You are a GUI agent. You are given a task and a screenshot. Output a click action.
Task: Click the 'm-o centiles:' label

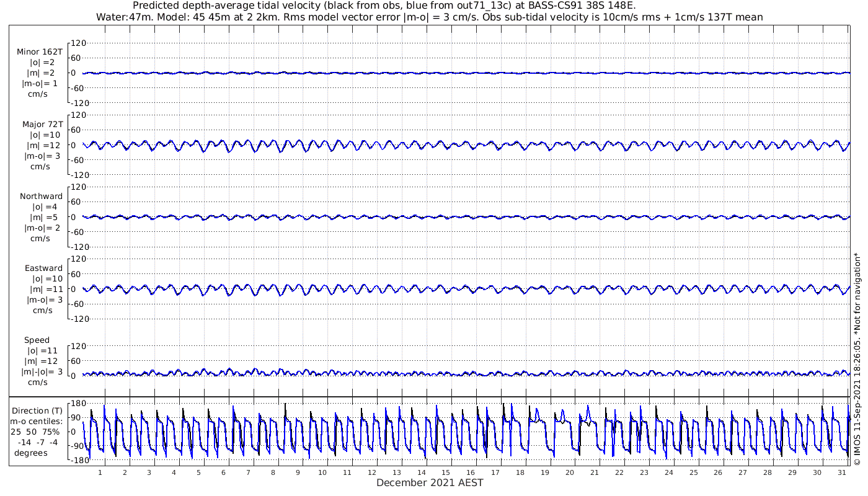coord(36,421)
